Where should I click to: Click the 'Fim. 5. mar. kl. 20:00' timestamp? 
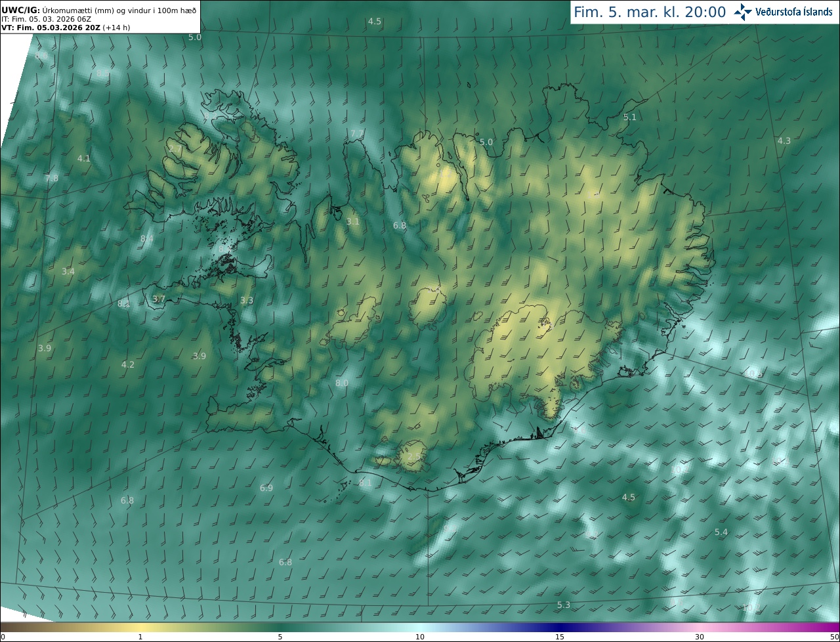point(650,12)
